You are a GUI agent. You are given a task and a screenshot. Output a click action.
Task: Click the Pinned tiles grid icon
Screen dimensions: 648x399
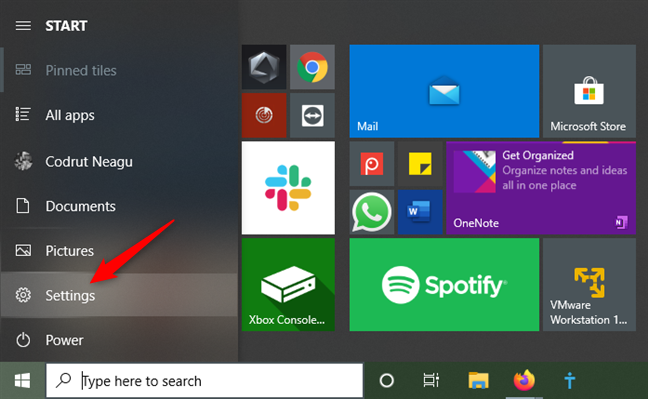[x=23, y=69]
